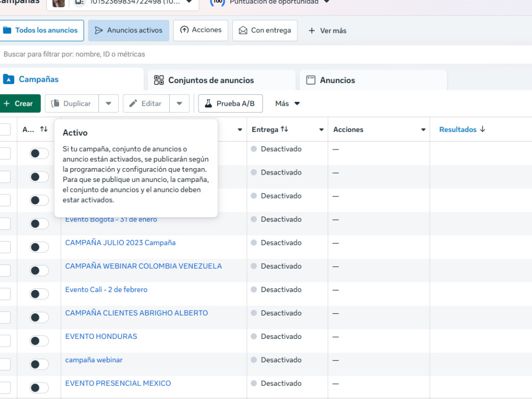Check the CAMPAÑA JULIO 2023 row checkbox
532x399 pixels.
(x=5, y=247)
